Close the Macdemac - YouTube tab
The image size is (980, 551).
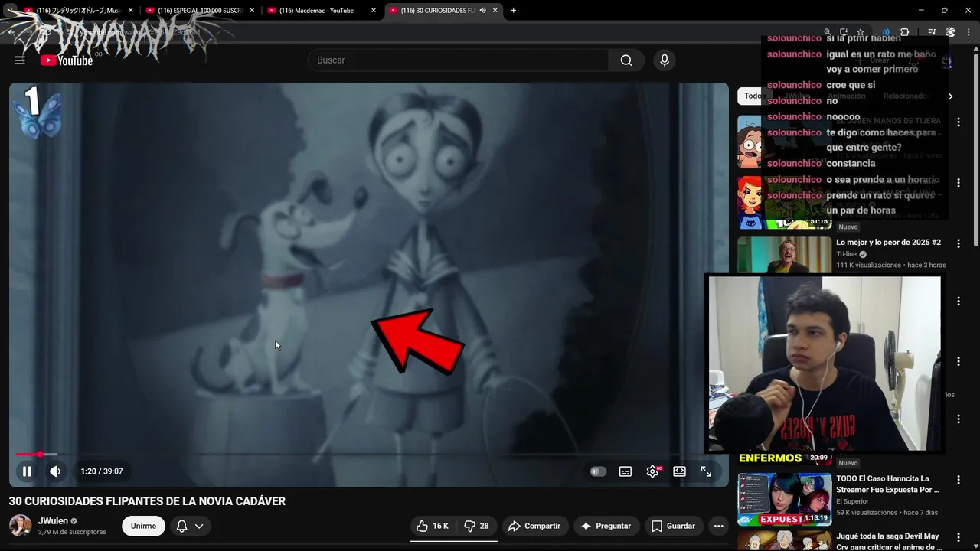click(x=374, y=11)
